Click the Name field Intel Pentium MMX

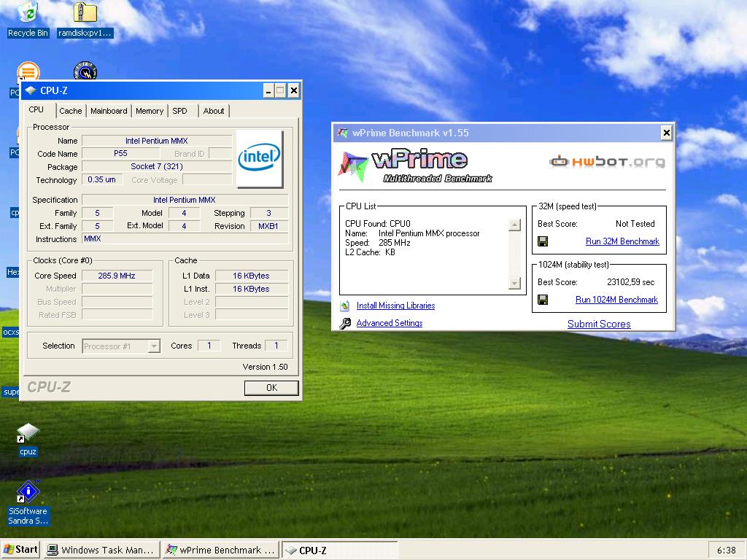pos(157,141)
